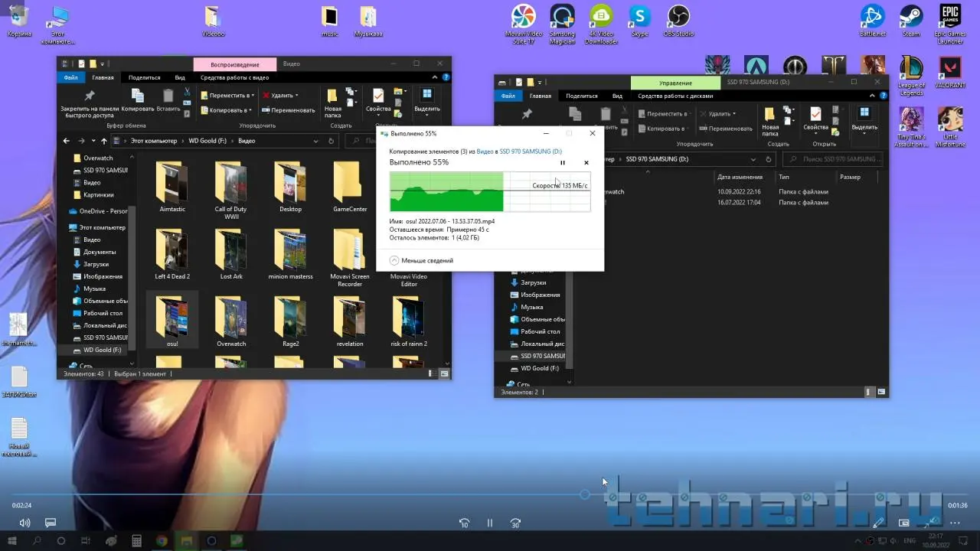Select the Воспроизведение contextual tab
The height and width of the screenshot is (551, 980).
point(235,64)
